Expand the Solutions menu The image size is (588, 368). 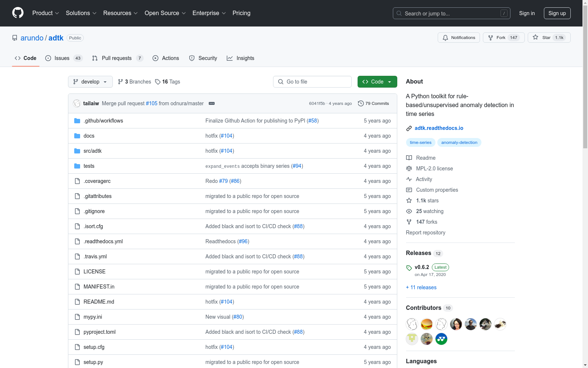(x=81, y=13)
